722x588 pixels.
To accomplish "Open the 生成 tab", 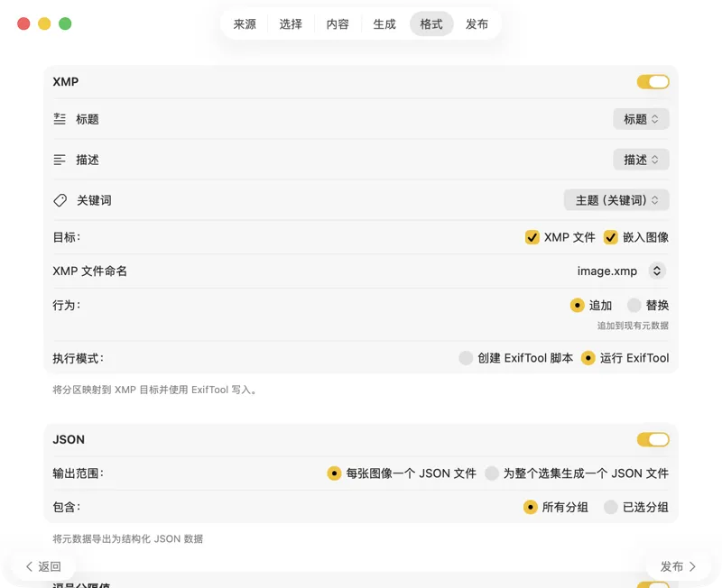I will 384,24.
